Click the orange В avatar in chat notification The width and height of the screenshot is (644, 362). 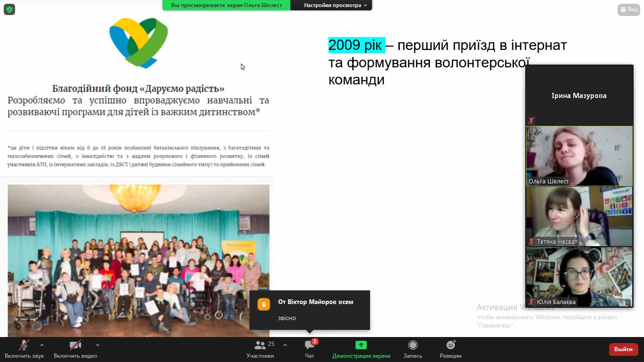click(x=264, y=304)
